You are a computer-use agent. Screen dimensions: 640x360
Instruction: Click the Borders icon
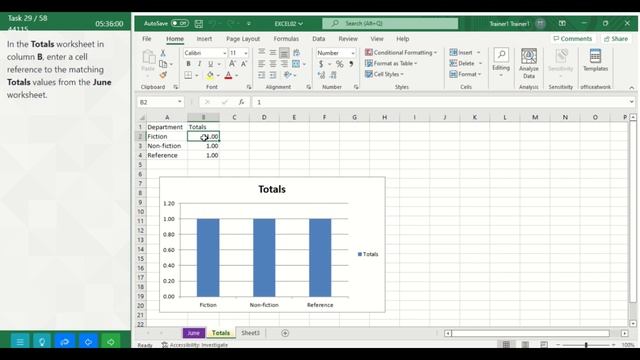click(x=188, y=75)
